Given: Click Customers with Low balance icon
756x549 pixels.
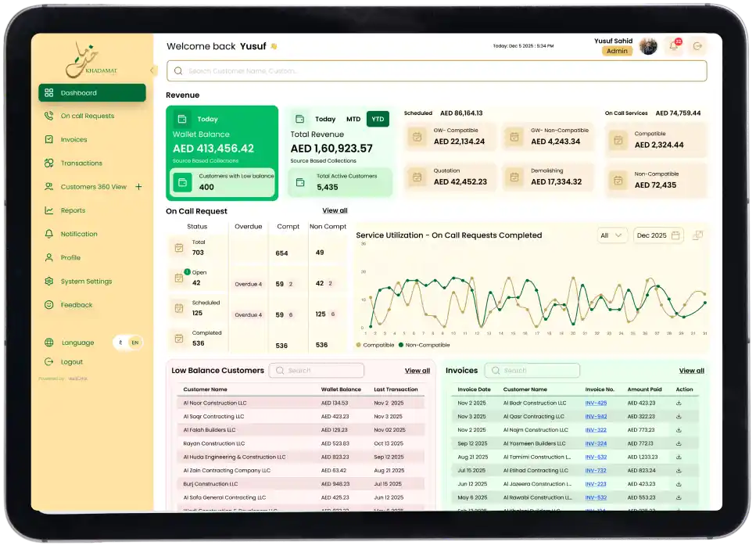Looking at the screenshot, I should (x=183, y=182).
